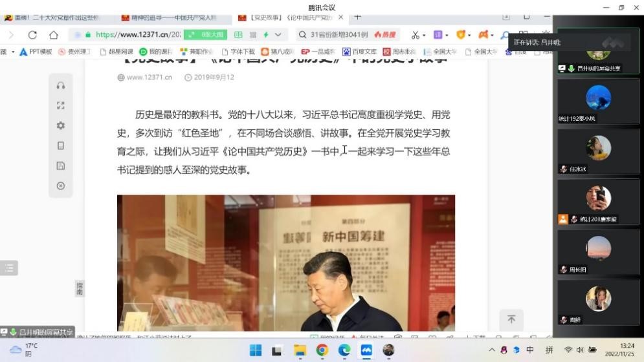This screenshot has width=644, height=362.
Task: Open the table of contents list icon
Action: pos(9,268)
